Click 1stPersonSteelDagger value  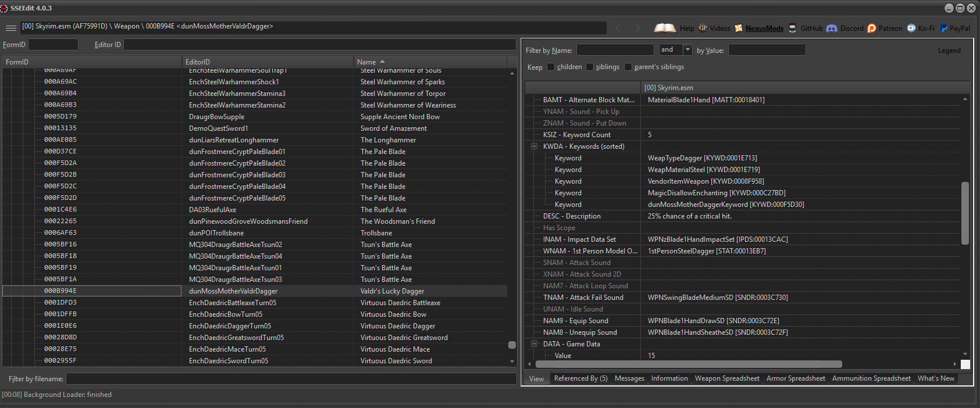coord(707,251)
